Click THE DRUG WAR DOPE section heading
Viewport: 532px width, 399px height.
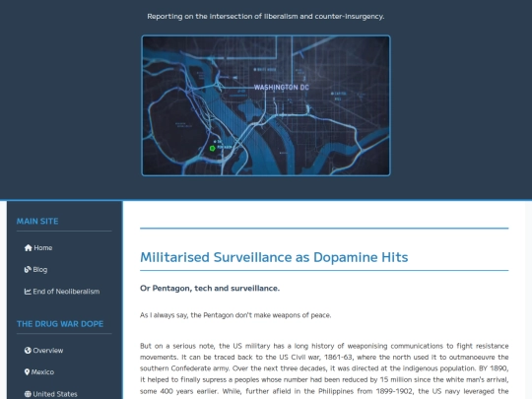click(60, 324)
